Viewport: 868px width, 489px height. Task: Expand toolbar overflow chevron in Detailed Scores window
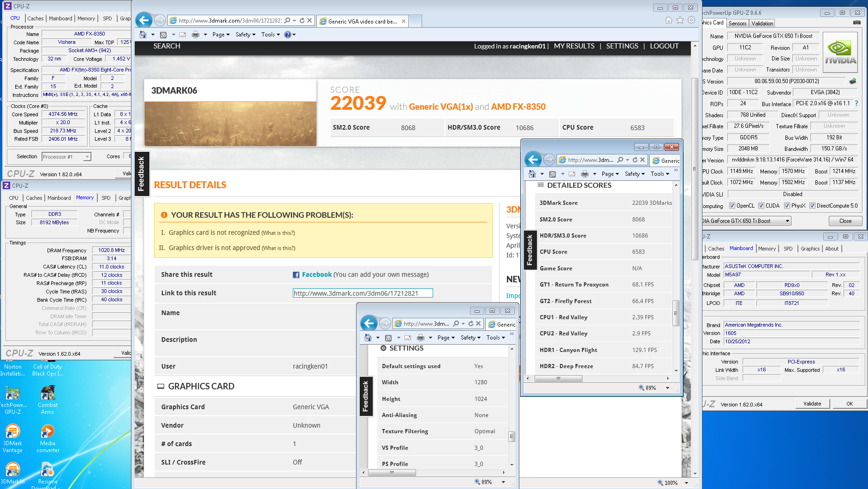click(x=676, y=170)
